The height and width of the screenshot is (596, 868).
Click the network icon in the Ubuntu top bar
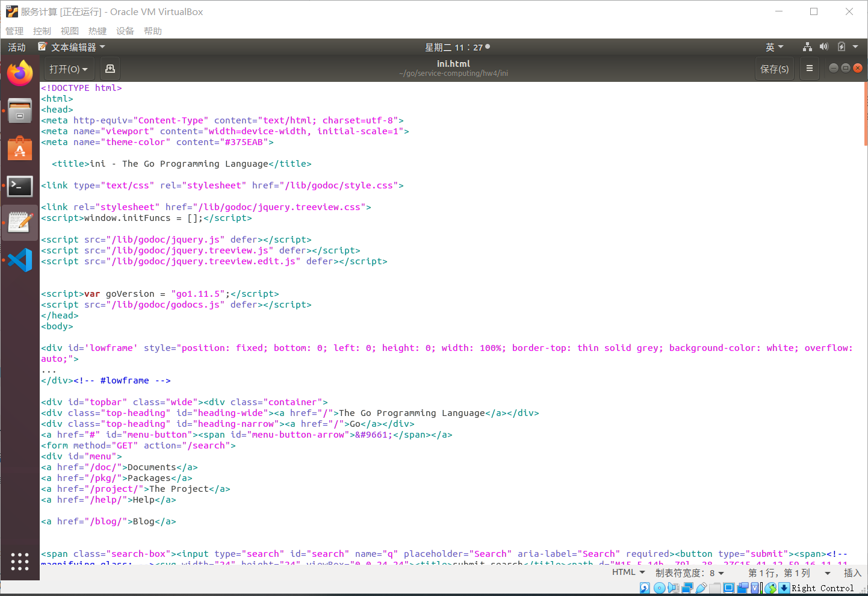pyautogui.click(x=807, y=47)
